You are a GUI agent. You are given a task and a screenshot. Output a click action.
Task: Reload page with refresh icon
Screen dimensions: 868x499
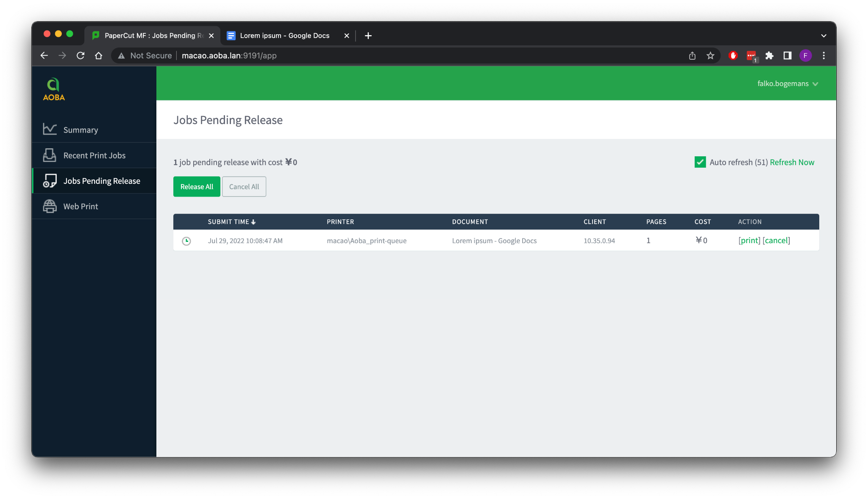(x=81, y=55)
